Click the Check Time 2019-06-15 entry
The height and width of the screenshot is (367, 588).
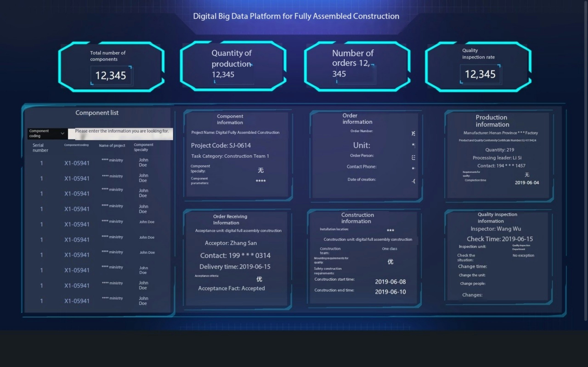tap(500, 239)
